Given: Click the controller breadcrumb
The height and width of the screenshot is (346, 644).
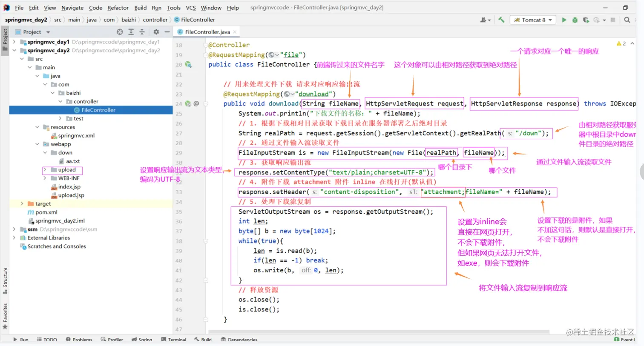Looking at the screenshot, I should tap(155, 20).
